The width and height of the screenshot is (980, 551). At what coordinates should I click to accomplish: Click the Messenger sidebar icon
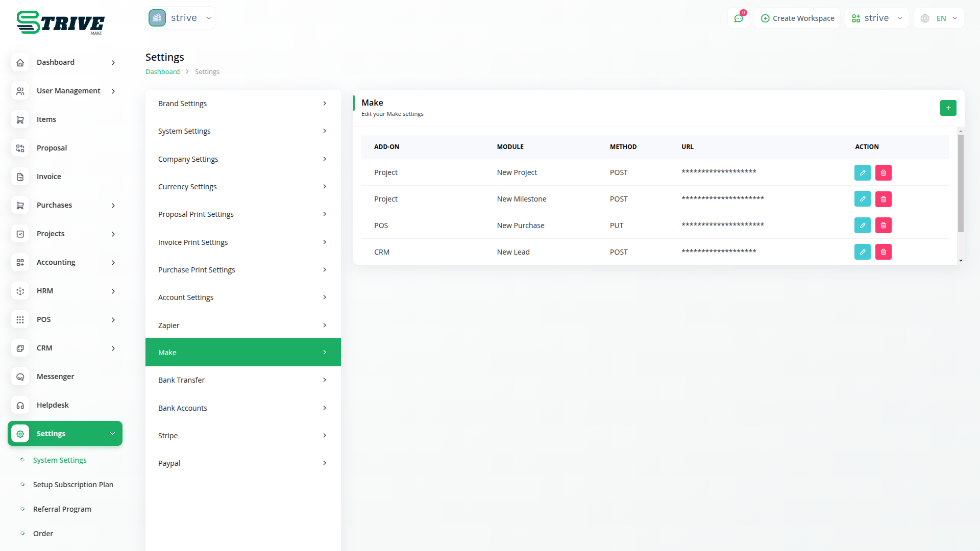tap(20, 377)
